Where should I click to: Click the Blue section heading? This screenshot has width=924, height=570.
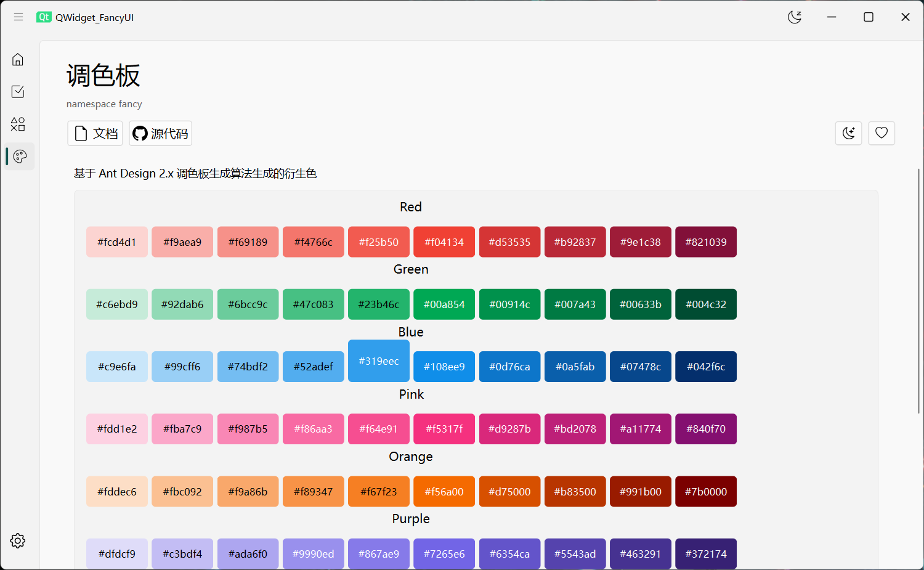[411, 332]
